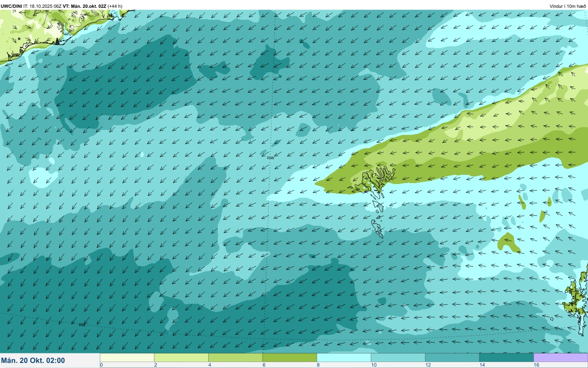Click the legend tick label '16'
The width and height of the screenshot is (588, 368).
coord(537,365)
